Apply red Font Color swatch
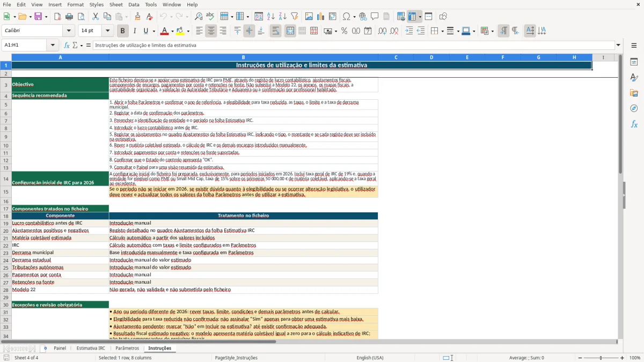 (x=164, y=31)
